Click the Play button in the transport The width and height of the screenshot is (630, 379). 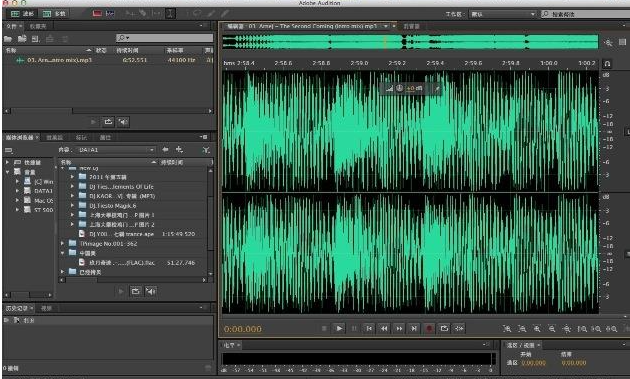[x=339, y=328]
